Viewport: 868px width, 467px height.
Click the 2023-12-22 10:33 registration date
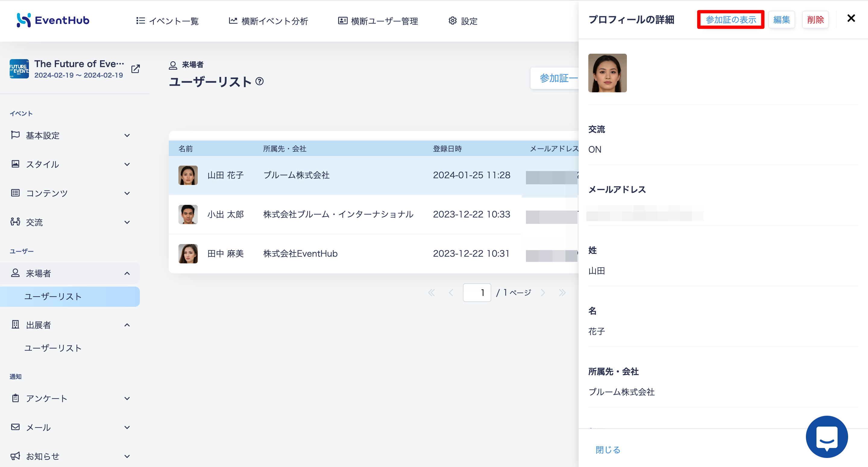[471, 214]
